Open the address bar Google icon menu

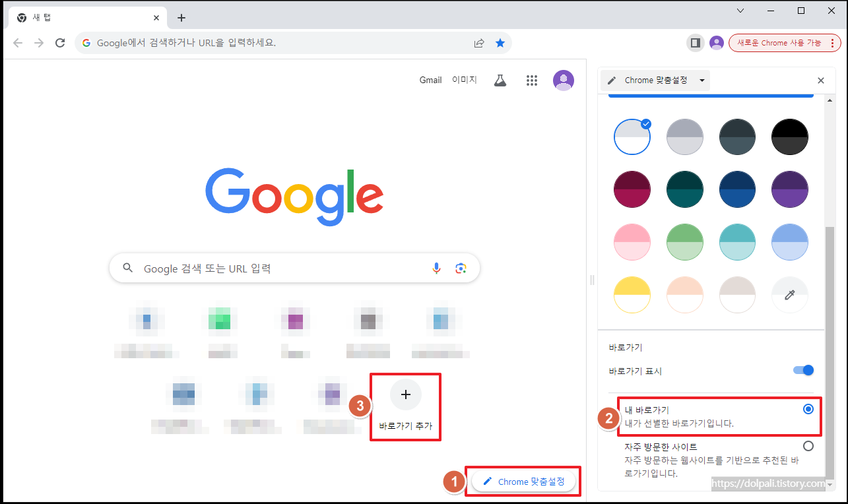(86, 42)
